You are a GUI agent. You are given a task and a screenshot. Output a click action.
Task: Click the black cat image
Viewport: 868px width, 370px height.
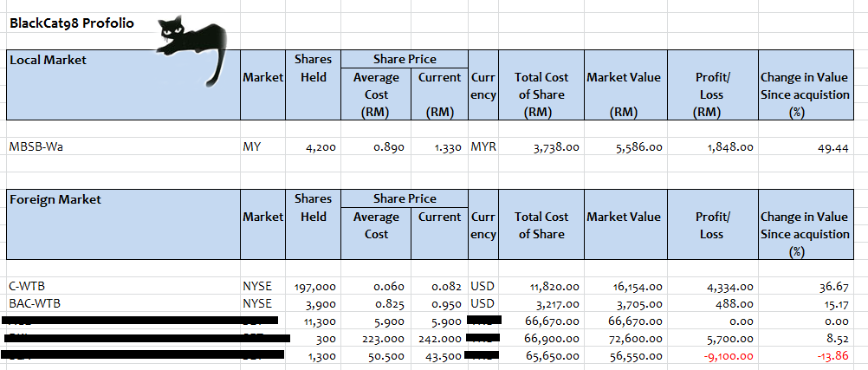192,40
